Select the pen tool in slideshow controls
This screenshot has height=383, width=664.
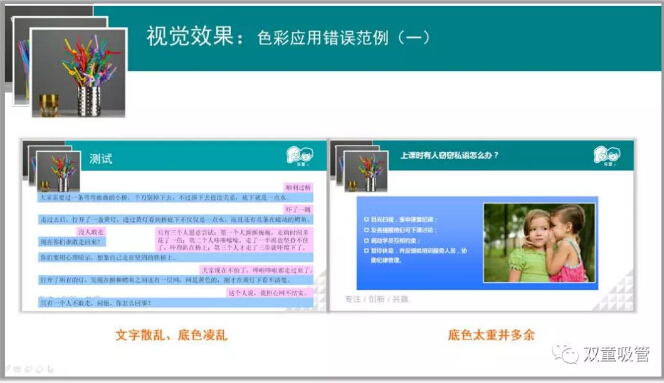pos(8,369)
